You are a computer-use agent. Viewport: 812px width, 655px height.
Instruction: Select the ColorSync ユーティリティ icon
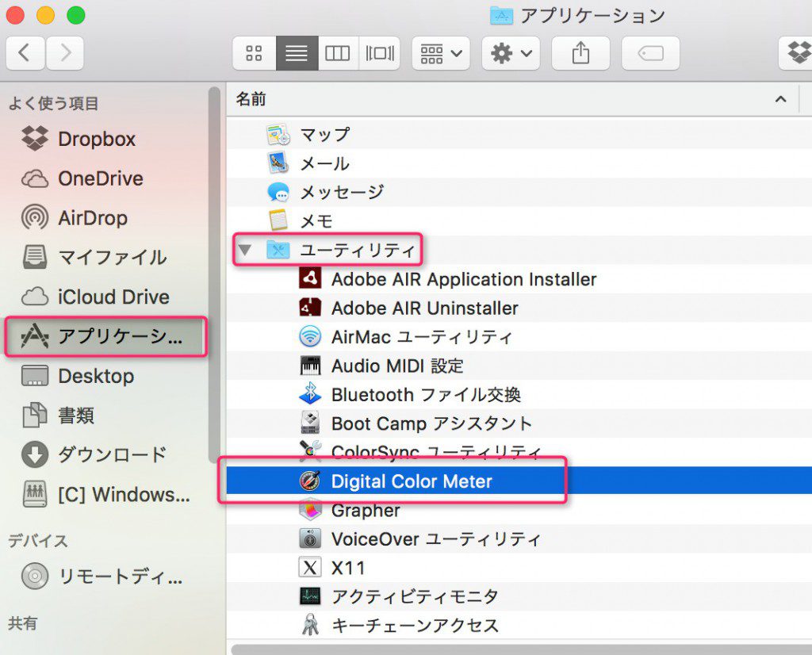(310, 451)
